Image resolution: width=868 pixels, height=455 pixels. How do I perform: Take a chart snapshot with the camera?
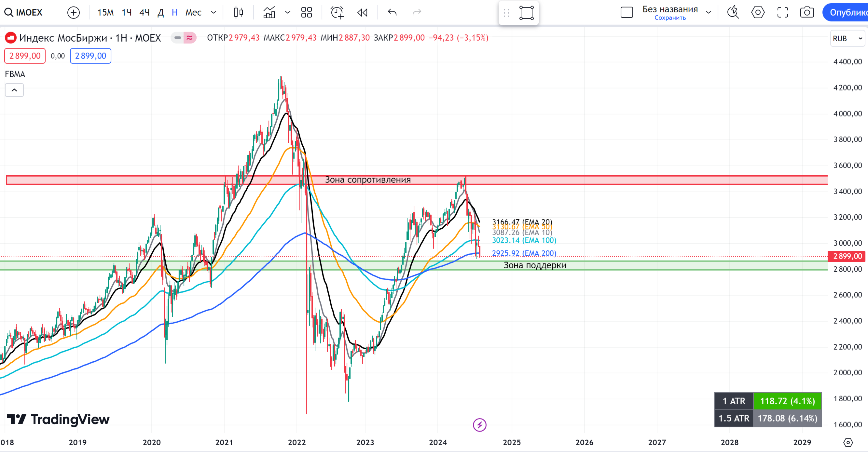click(807, 12)
